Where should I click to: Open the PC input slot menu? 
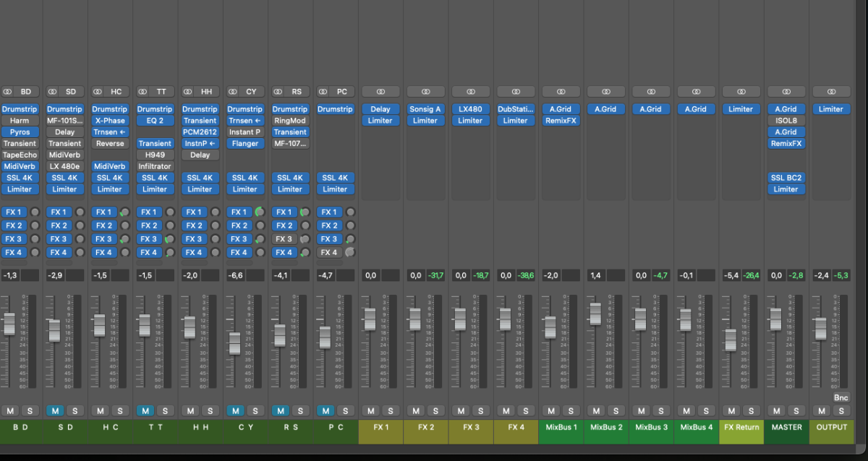(341, 92)
